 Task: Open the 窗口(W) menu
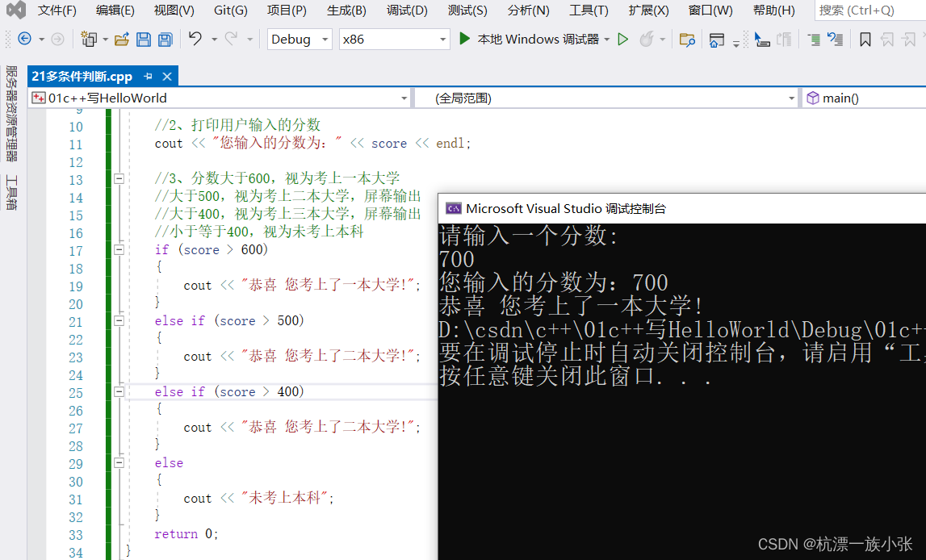711,10
